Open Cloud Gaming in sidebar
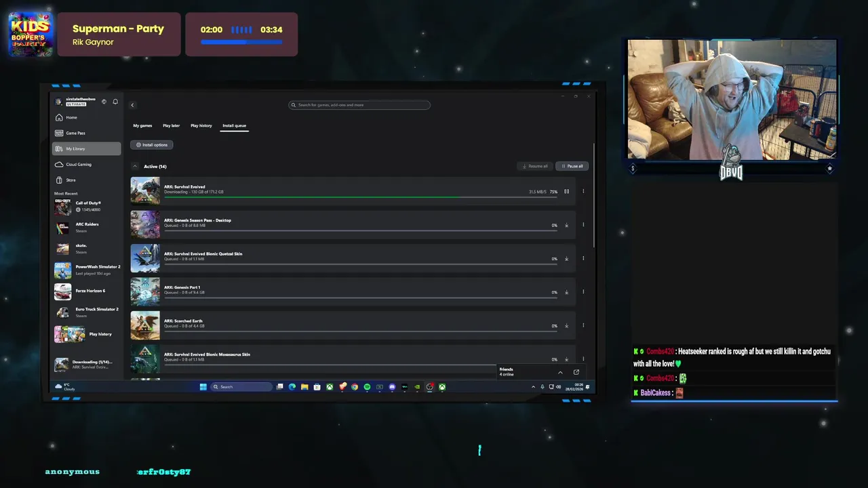The image size is (868, 488). (x=87, y=164)
